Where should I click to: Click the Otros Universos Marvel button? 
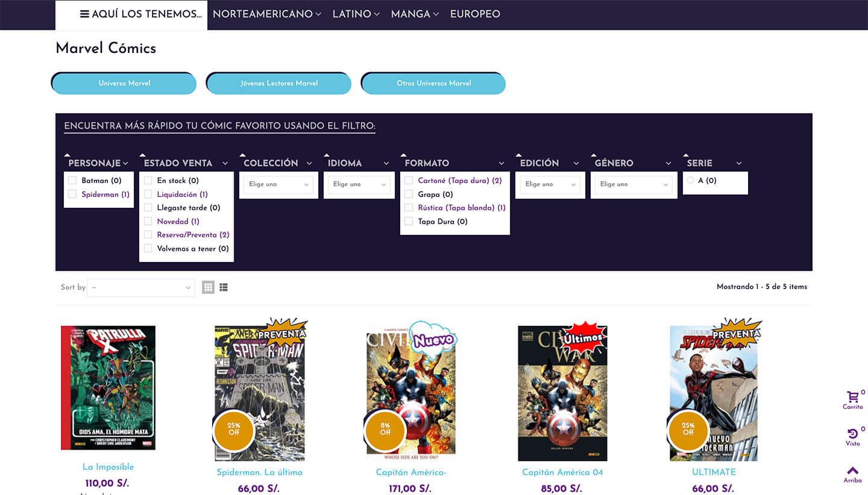pos(434,84)
